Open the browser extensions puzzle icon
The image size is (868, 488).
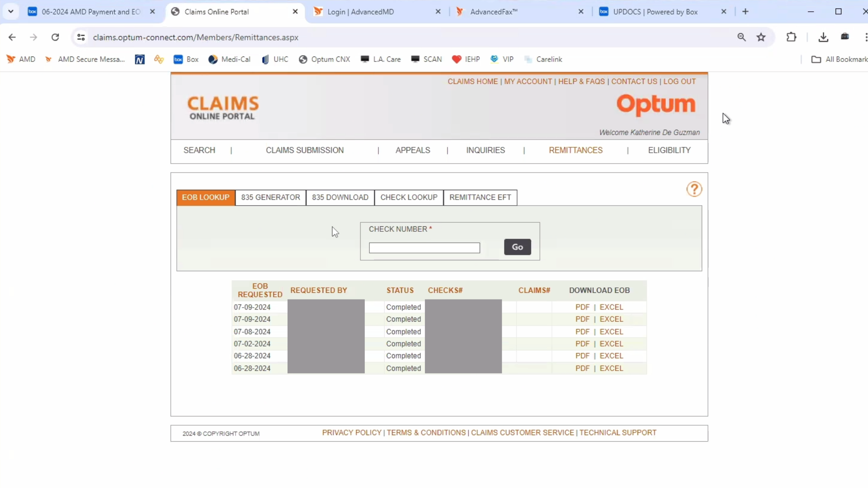click(791, 38)
